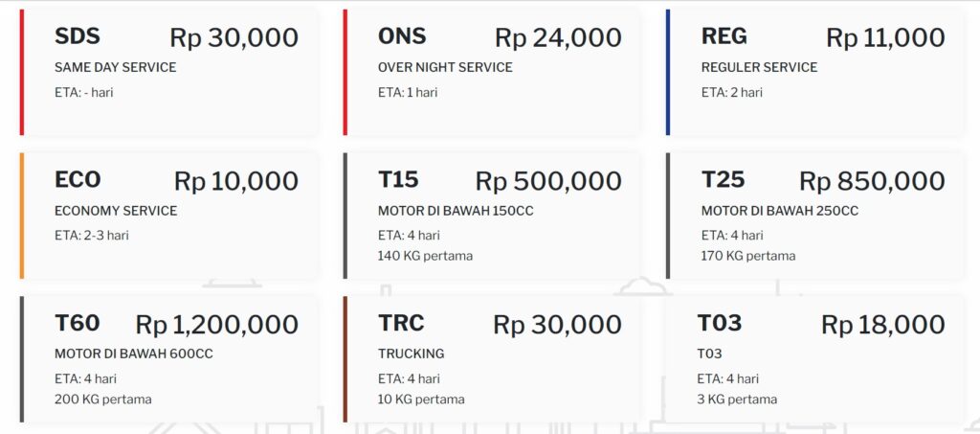
Task: Click the Rp 24,000 price
Action: (x=558, y=38)
